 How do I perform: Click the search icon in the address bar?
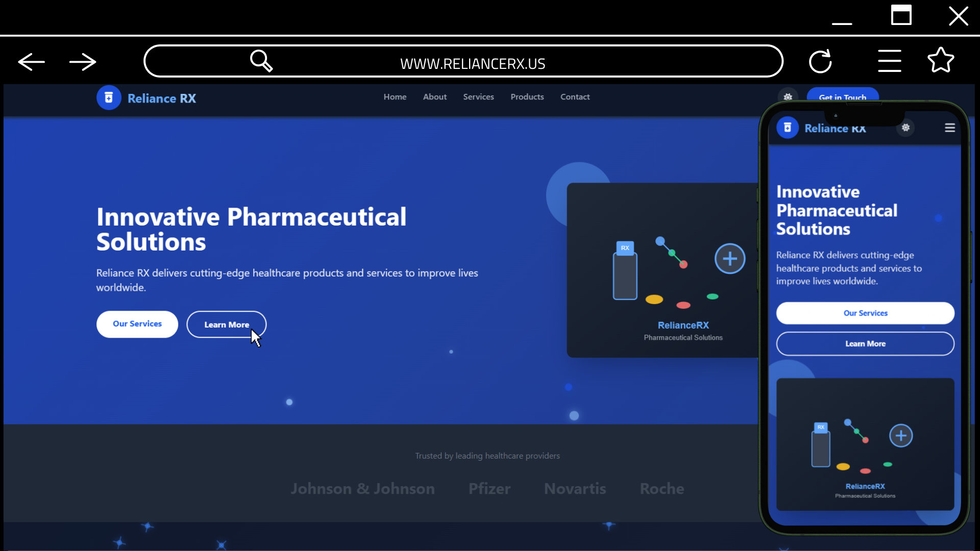pyautogui.click(x=261, y=61)
